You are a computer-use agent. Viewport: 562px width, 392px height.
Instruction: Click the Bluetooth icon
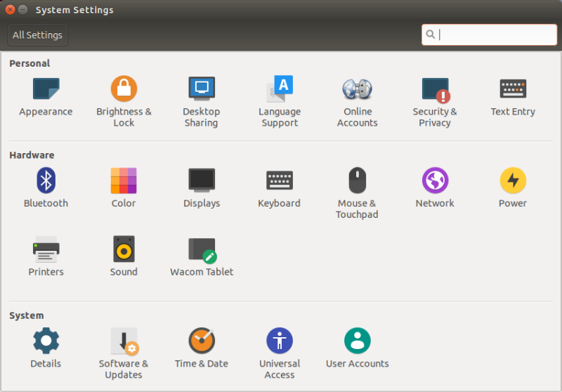(46, 181)
